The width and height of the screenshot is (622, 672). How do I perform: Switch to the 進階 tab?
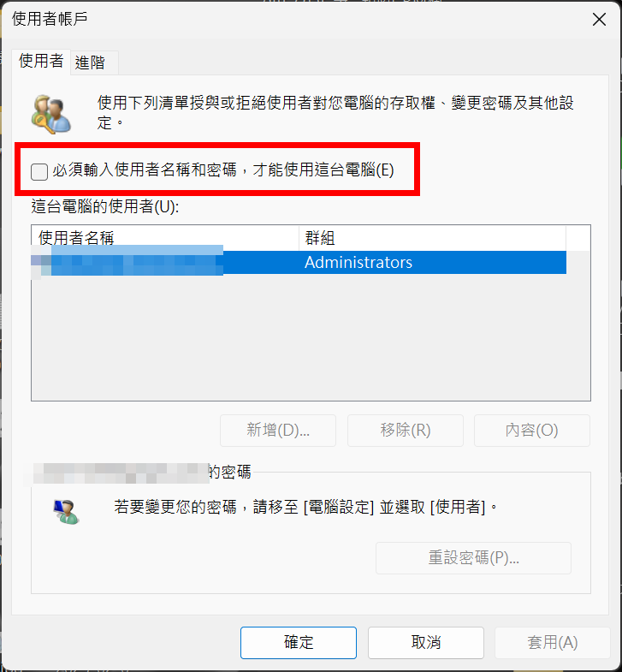click(x=91, y=62)
